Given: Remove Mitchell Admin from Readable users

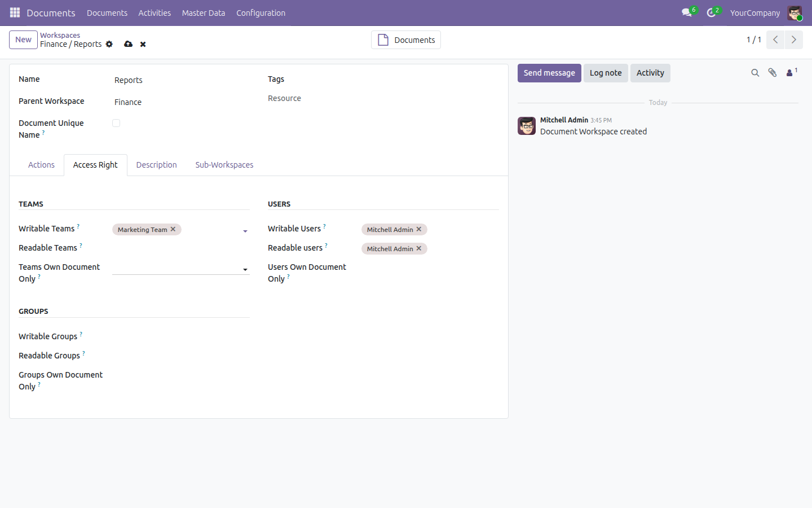Looking at the screenshot, I should click(x=419, y=248).
